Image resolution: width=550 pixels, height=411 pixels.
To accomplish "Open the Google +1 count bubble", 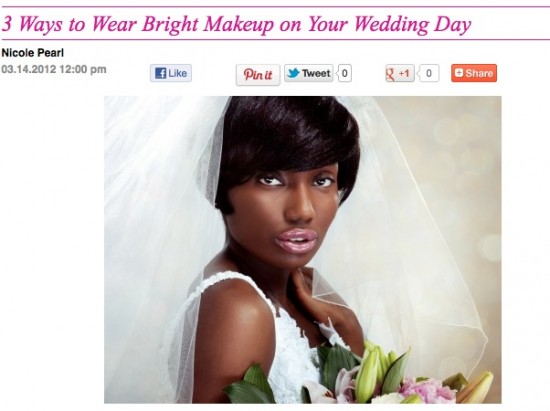I will pyautogui.click(x=428, y=73).
